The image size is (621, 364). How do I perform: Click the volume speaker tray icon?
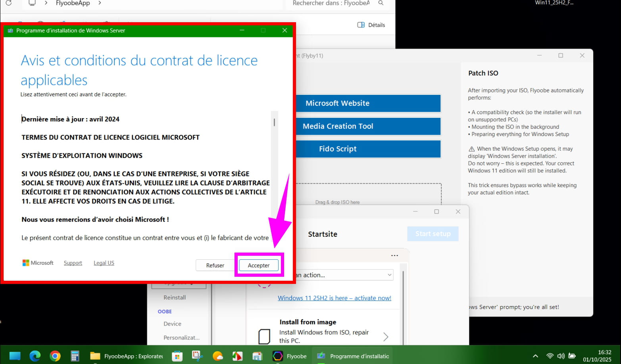pos(561,356)
